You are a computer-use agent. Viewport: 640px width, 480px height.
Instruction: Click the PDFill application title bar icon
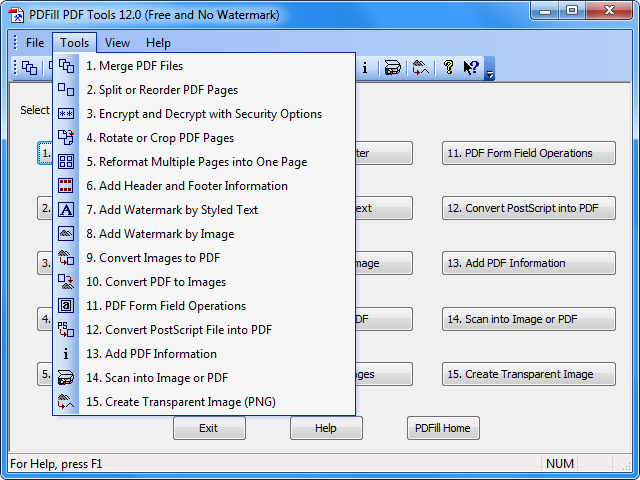[16, 15]
